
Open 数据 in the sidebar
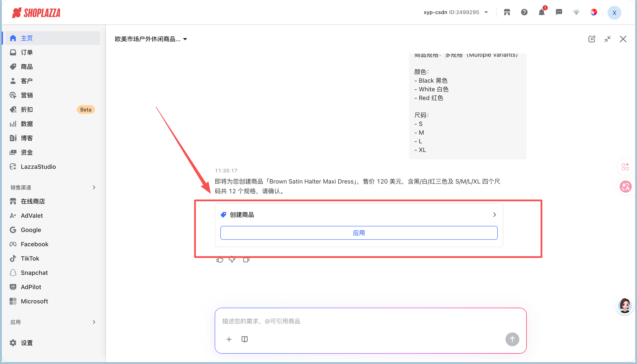coord(53,124)
